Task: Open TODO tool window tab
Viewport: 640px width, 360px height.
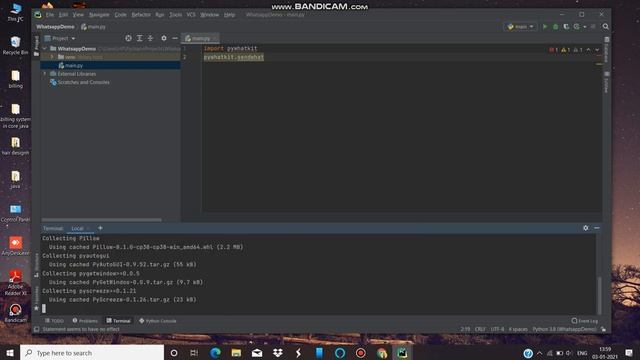Action: (54, 321)
